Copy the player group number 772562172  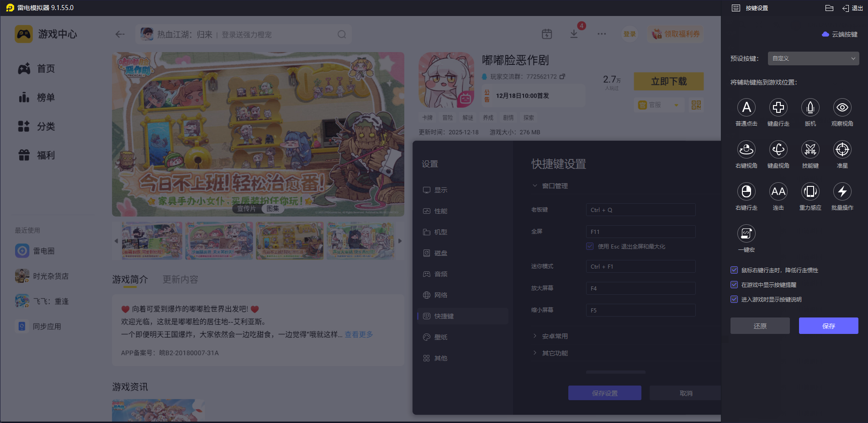coord(562,76)
